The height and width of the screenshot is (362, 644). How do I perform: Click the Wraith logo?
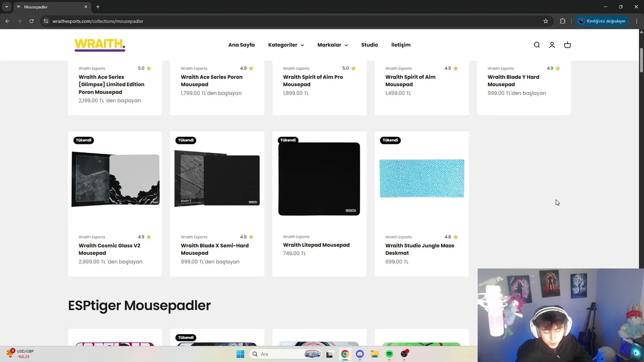click(x=100, y=45)
